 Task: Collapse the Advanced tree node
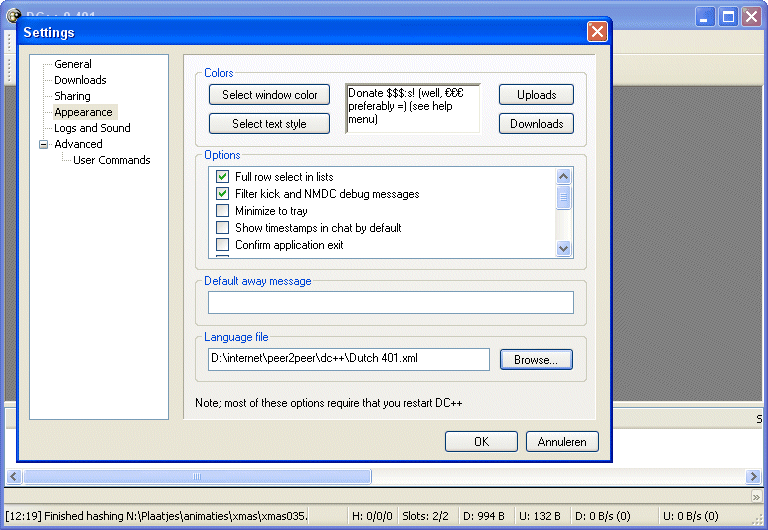44,144
